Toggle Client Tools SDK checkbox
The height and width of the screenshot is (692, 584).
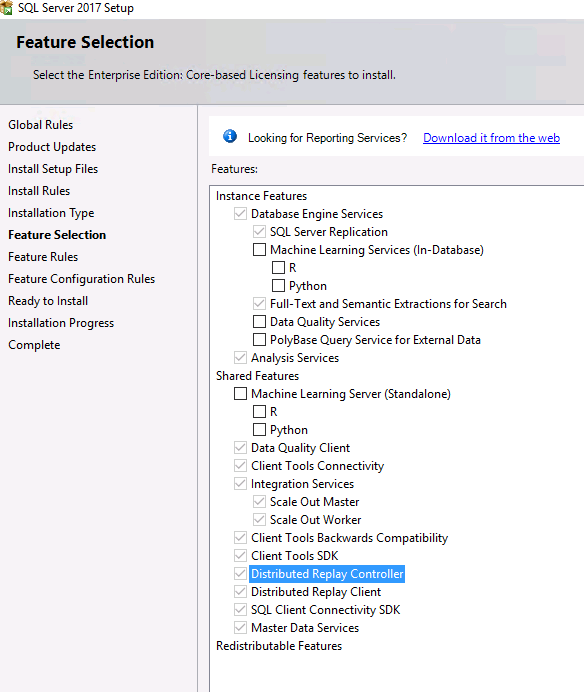(x=240, y=556)
